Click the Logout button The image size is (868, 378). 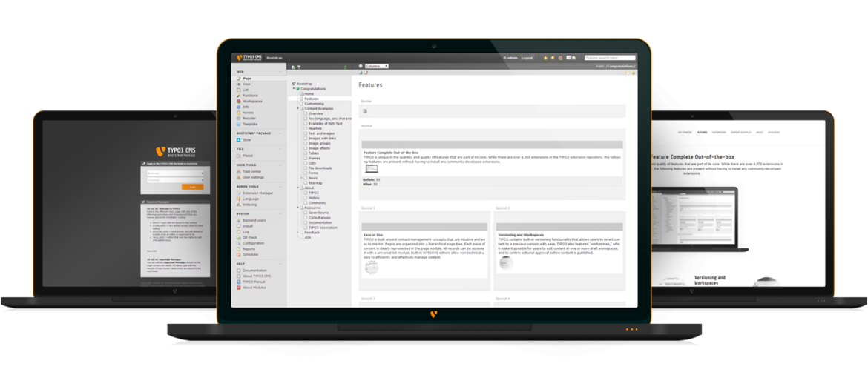pyautogui.click(x=527, y=58)
